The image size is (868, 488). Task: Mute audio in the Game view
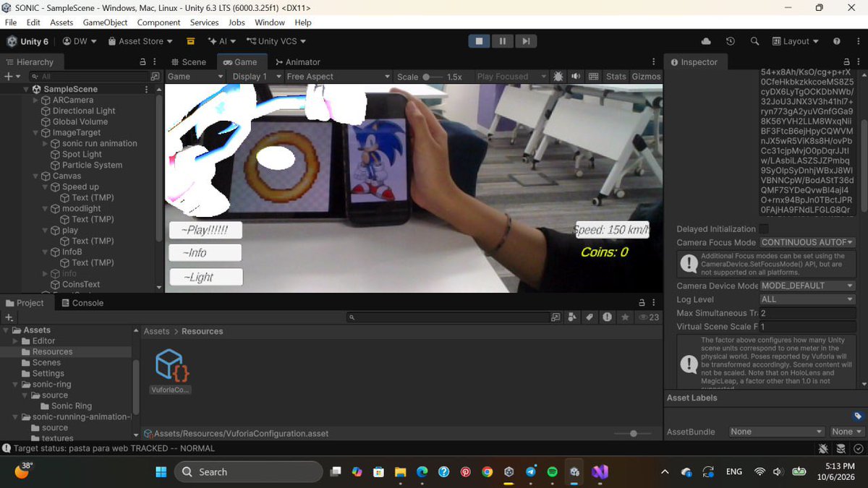[576, 77]
